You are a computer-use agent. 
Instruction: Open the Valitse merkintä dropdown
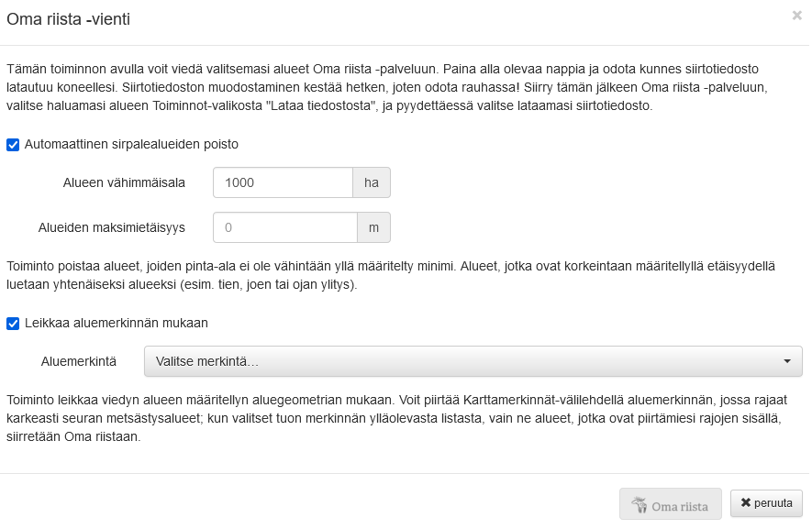coord(473,361)
